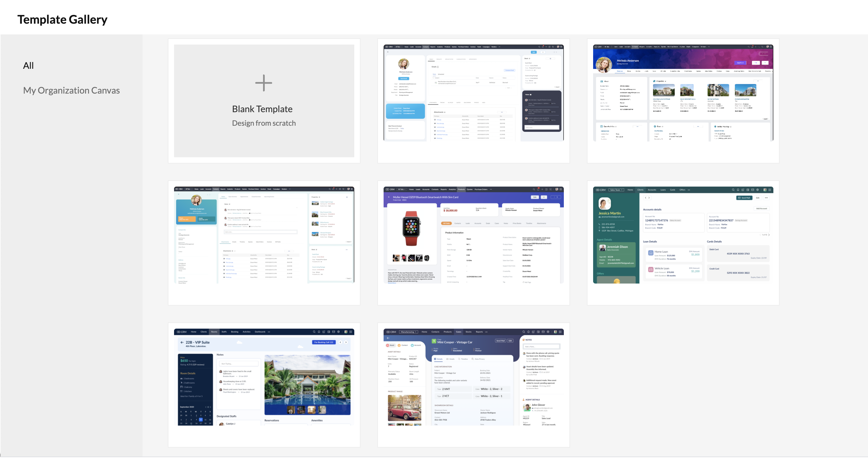868x458 pixels.
Task: Select My Organization Canvas category
Action: click(x=71, y=90)
